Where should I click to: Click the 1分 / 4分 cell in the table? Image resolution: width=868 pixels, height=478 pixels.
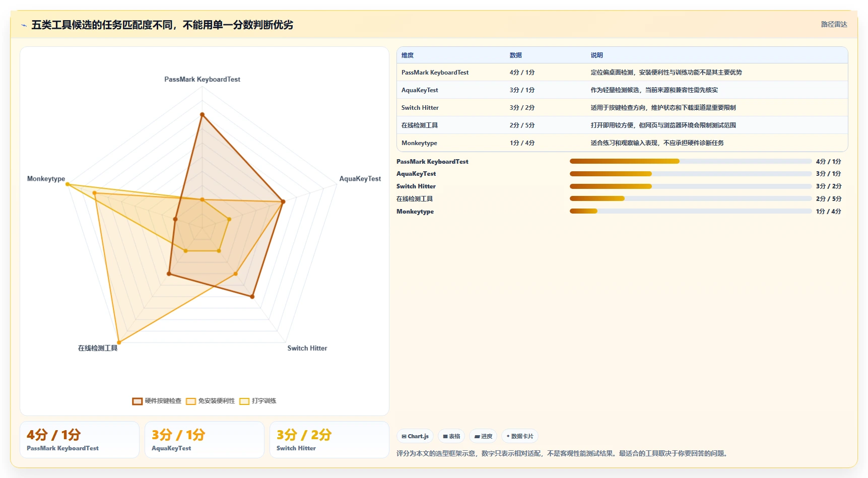click(522, 143)
